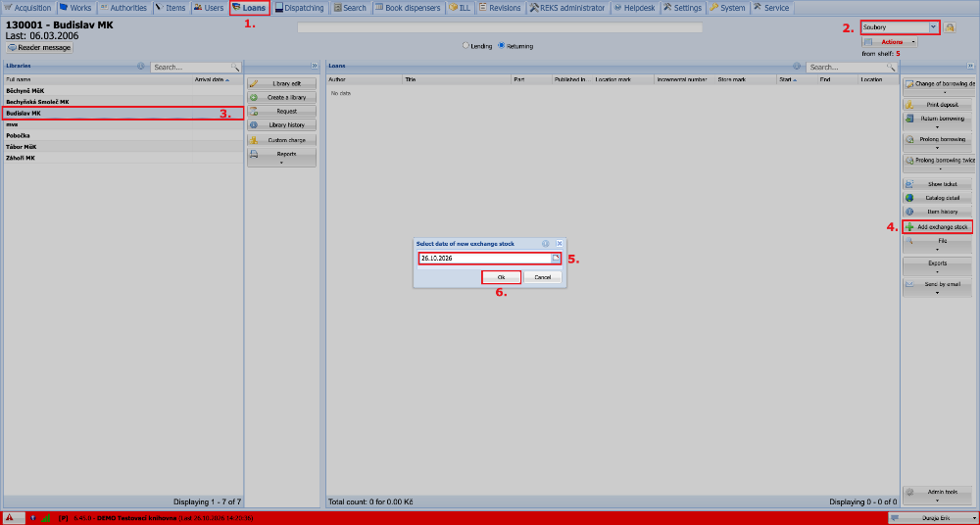The height and width of the screenshot is (525, 980).
Task: Click the Print deposit coins icon
Action: click(910, 105)
